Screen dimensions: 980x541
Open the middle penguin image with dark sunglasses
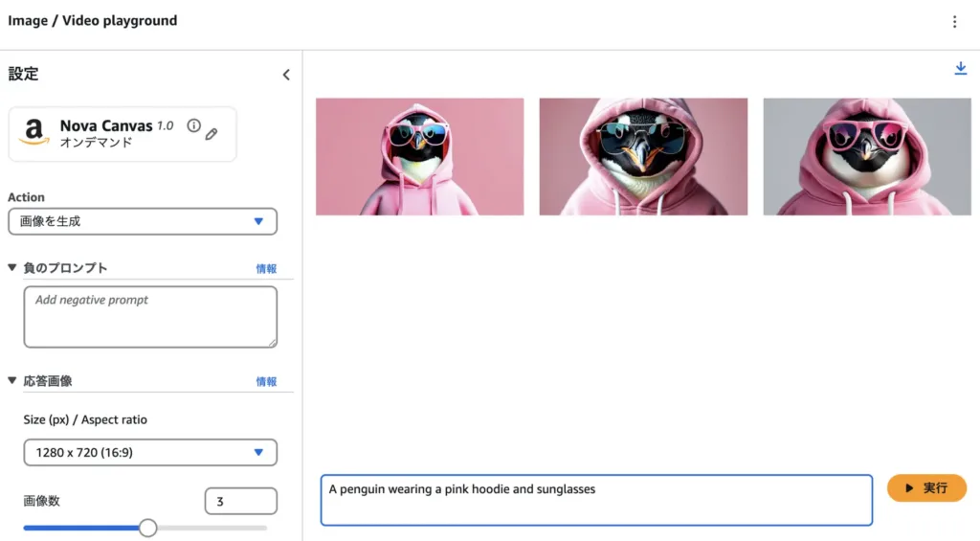pyautogui.click(x=643, y=156)
